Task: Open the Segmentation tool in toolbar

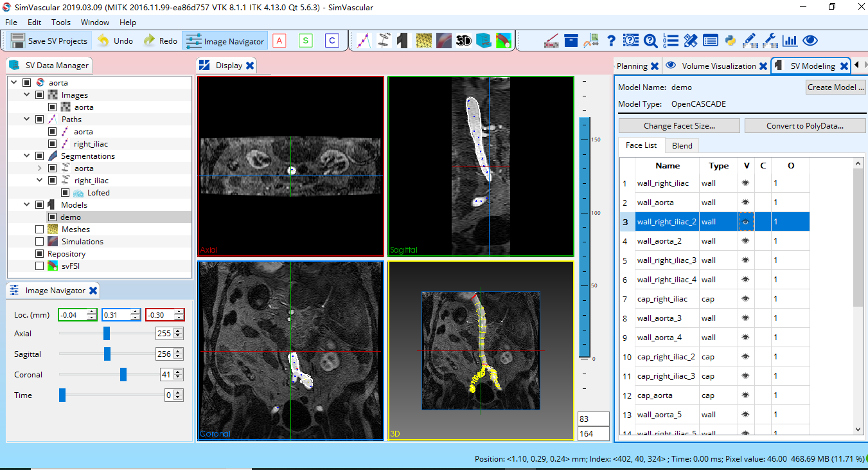Action: tap(384, 41)
